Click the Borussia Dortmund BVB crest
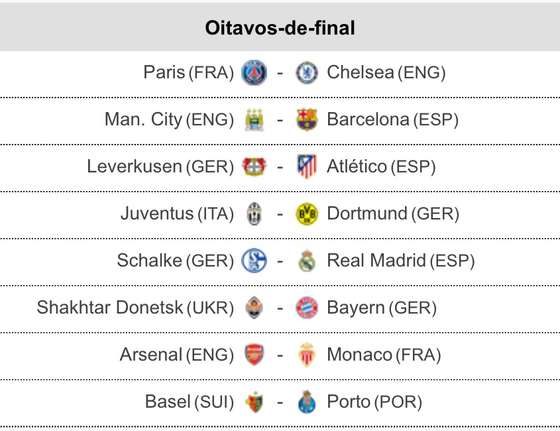Screen dimensions: 560x431 (307, 214)
